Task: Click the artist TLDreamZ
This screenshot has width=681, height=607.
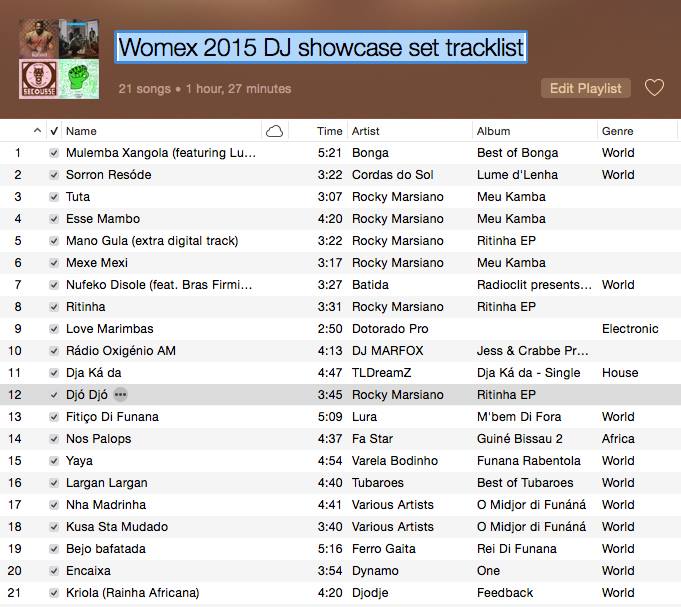Action: coord(381,373)
